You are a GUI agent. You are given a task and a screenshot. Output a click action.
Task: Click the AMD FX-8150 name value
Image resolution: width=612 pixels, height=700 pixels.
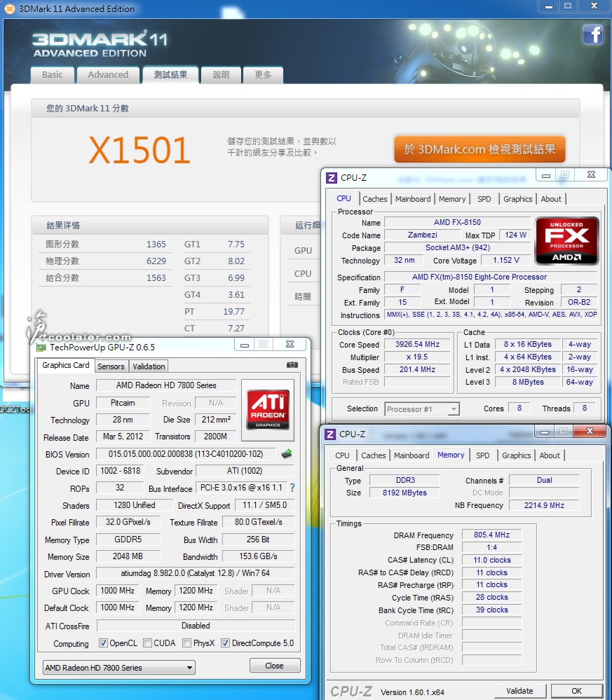coord(458,222)
